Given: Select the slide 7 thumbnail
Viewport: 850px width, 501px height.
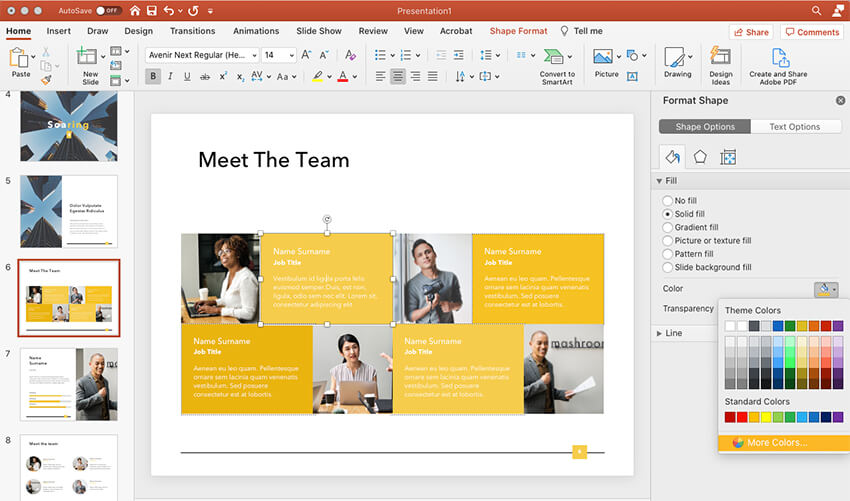Looking at the screenshot, I should (x=69, y=384).
